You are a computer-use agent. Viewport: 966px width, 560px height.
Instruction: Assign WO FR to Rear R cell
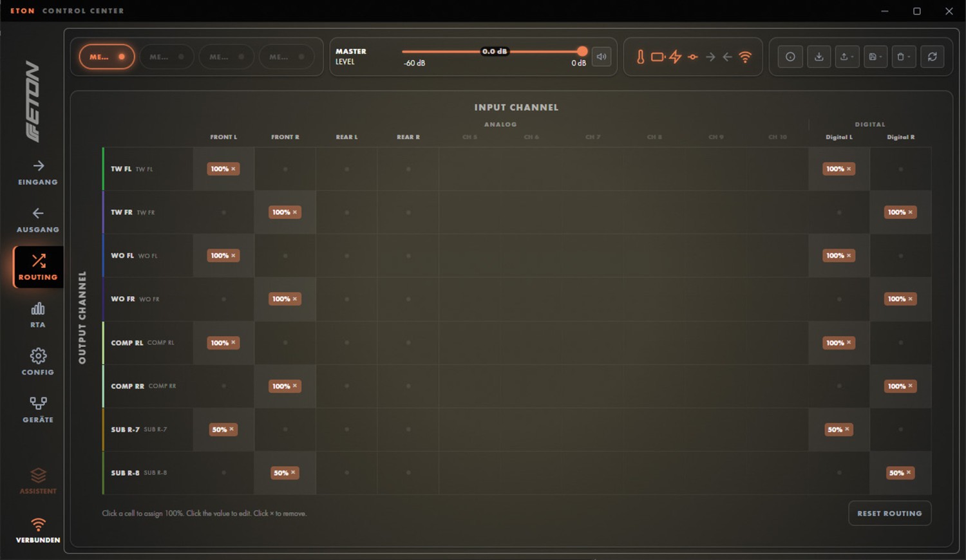tap(408, 299)
